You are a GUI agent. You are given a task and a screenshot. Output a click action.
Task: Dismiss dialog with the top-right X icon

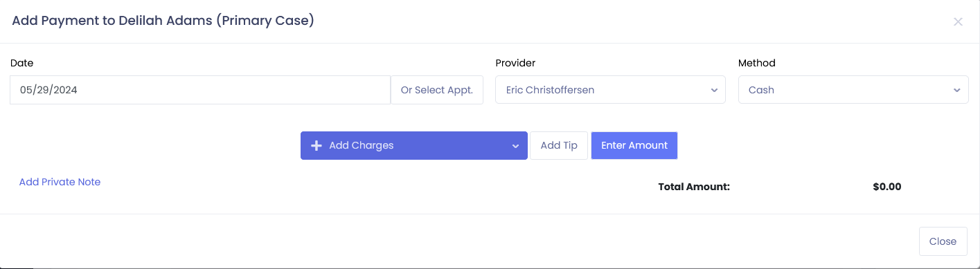click(958, 21)
